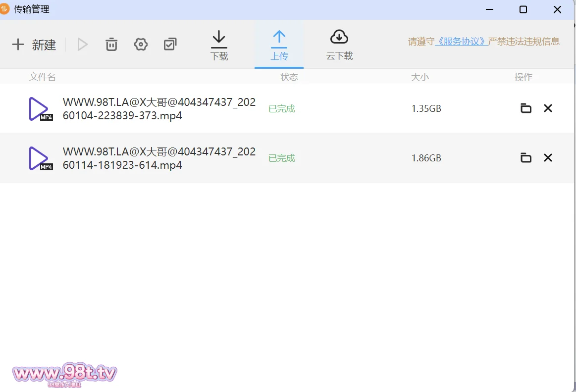Select the file name ending 181923-614.mp4
Viewport: 576px width, 392px height.
158,158
